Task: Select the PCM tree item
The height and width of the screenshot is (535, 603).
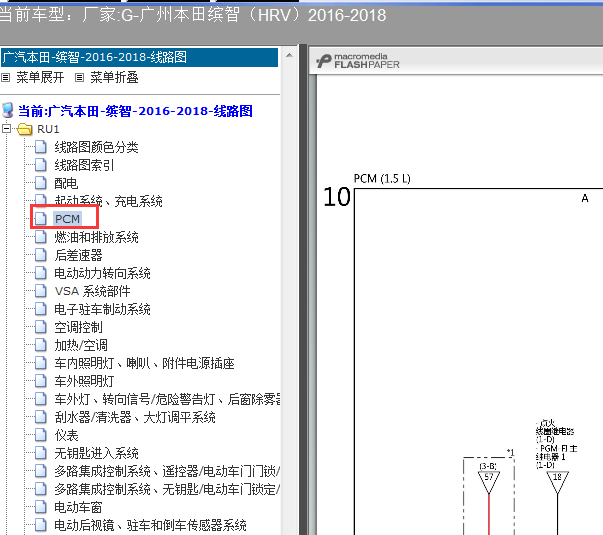Action: coord(67,219)
